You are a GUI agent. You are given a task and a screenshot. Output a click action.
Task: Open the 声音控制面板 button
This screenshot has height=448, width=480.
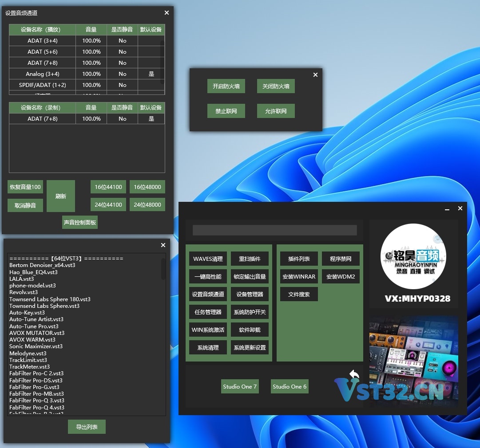(x=80, y=222)
